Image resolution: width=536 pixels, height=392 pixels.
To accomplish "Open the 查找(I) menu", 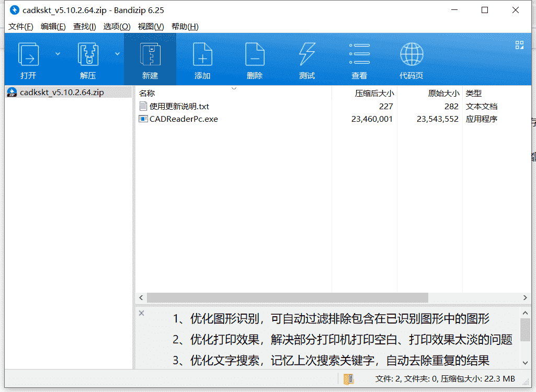I will pyautogui.click(x=84, y=27).
